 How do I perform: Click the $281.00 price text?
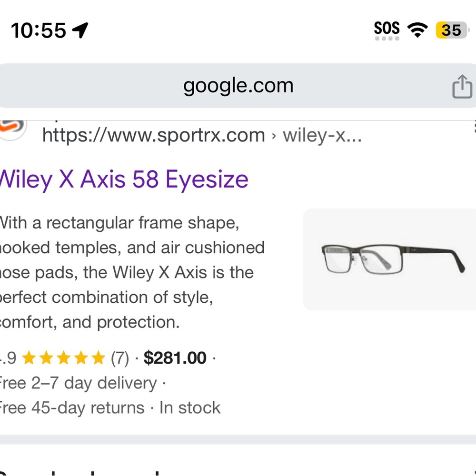[x=176, y=357]
